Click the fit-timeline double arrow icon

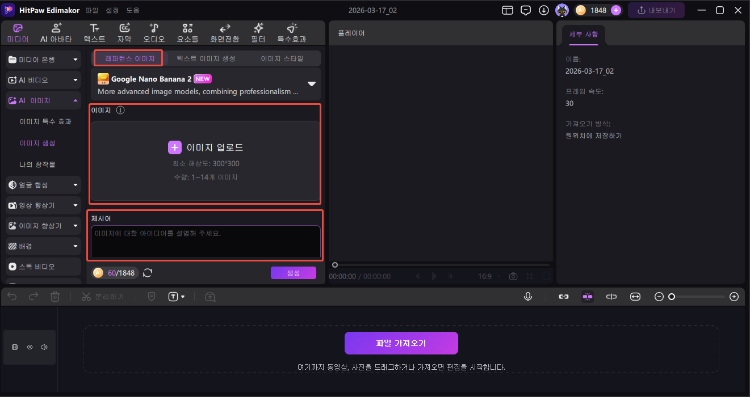(635, 297)
